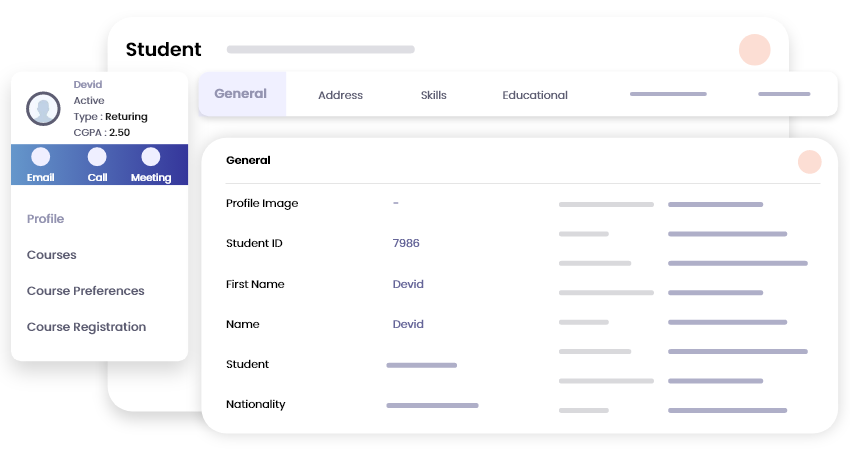The image size is (850, 450).
Task: Click the Email circle icon
Action: (41, 157)
